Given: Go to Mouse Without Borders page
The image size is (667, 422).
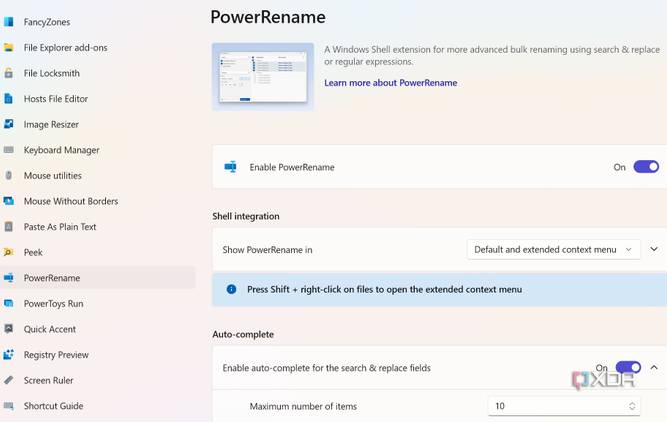Looking at the screenshot, I should pyautogui.click(x=71, y=201).
